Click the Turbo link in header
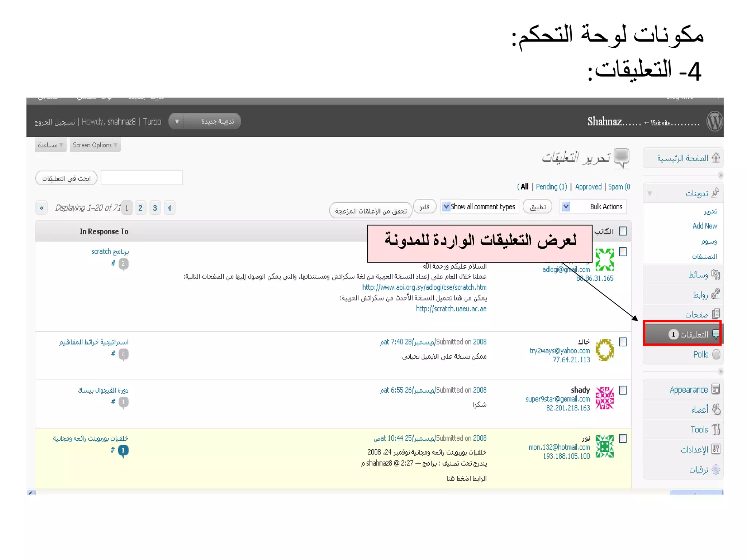Viewport: 747px width, 560px height. click(x=152, y=121)
